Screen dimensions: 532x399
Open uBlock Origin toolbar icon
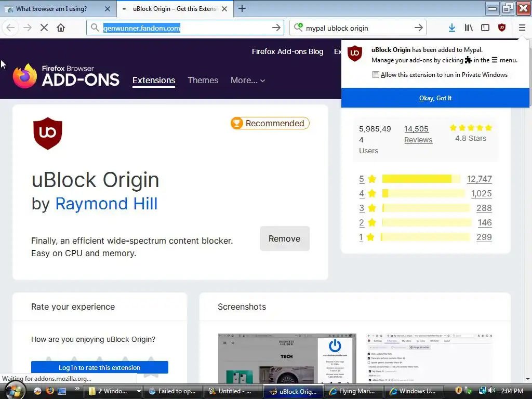pyautogui.click(x=502, y=28)
